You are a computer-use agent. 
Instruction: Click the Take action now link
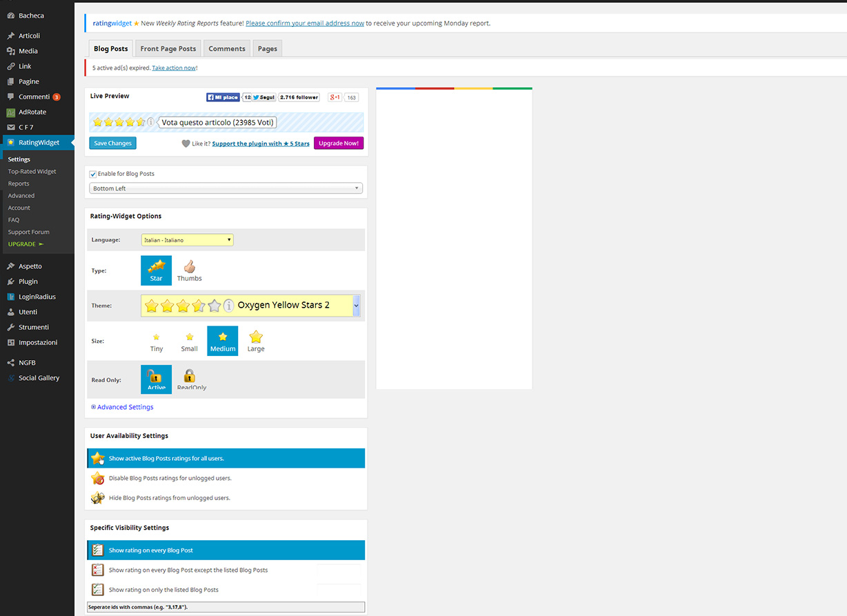pos(174,68)
